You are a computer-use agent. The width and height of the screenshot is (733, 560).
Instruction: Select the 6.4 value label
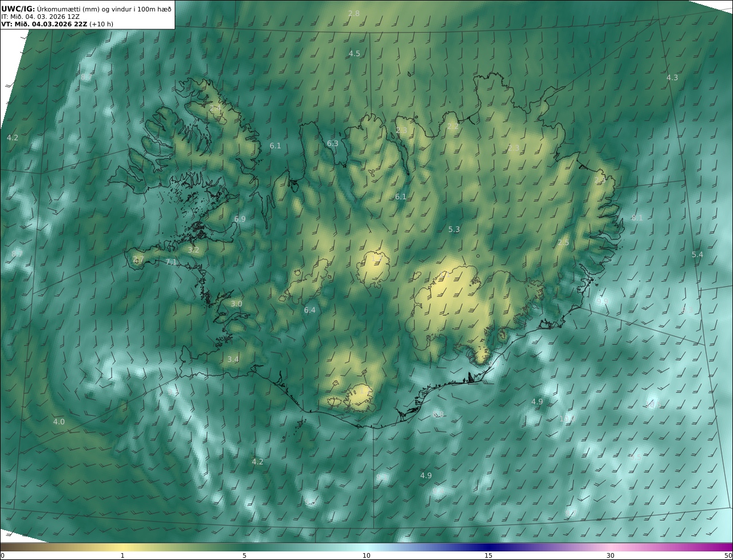coord(310,310)
